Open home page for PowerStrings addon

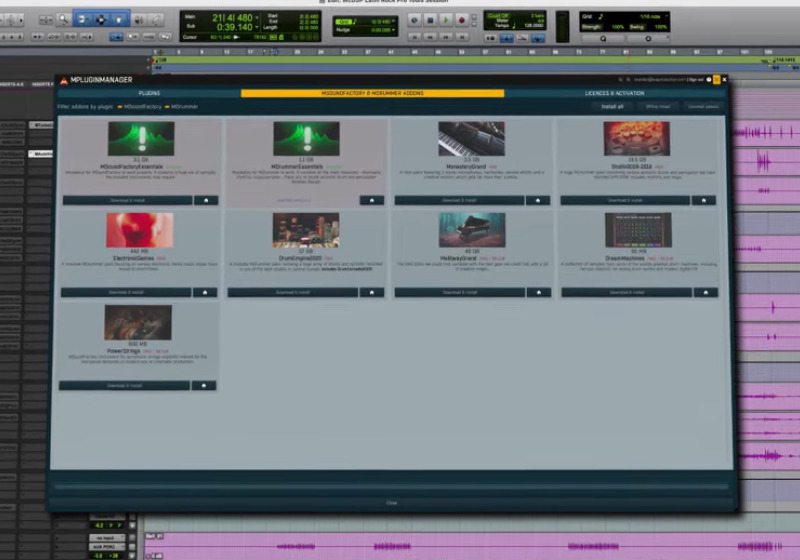(x=204, y=386)
